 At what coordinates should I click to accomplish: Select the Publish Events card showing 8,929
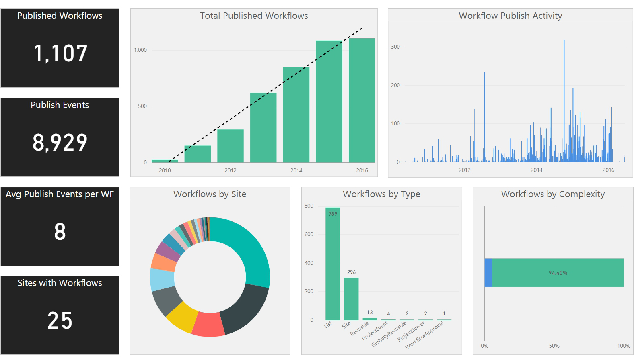pos(60,137)
